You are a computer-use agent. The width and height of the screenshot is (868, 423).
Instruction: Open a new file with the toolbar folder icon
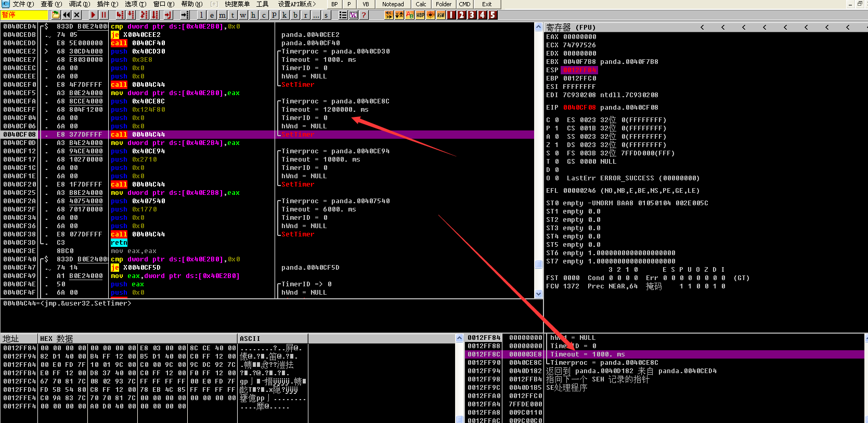click(x=56, y=15)
